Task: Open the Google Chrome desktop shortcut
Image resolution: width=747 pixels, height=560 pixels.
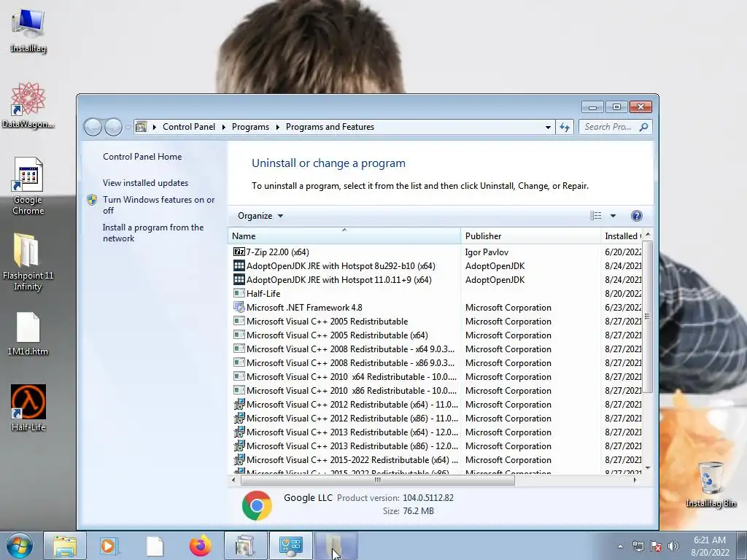Action: (x=28, y=186)
